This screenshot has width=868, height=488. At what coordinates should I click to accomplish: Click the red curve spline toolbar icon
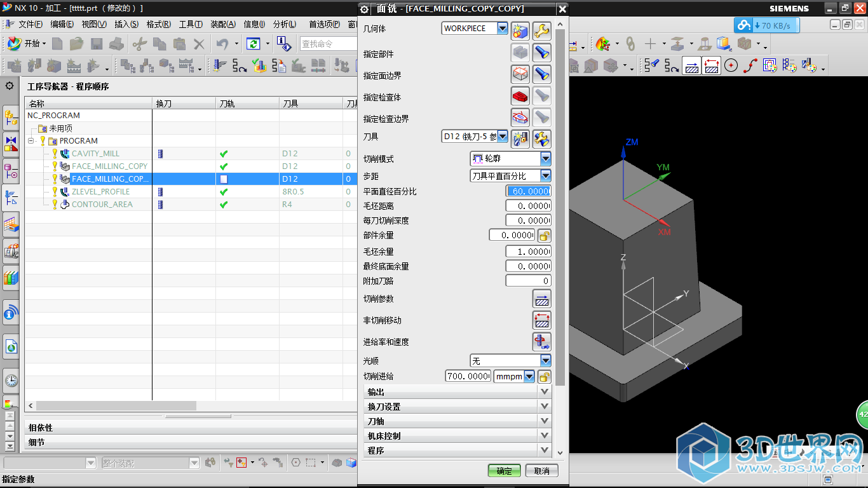pyautogui.click(x=750, y=65)
